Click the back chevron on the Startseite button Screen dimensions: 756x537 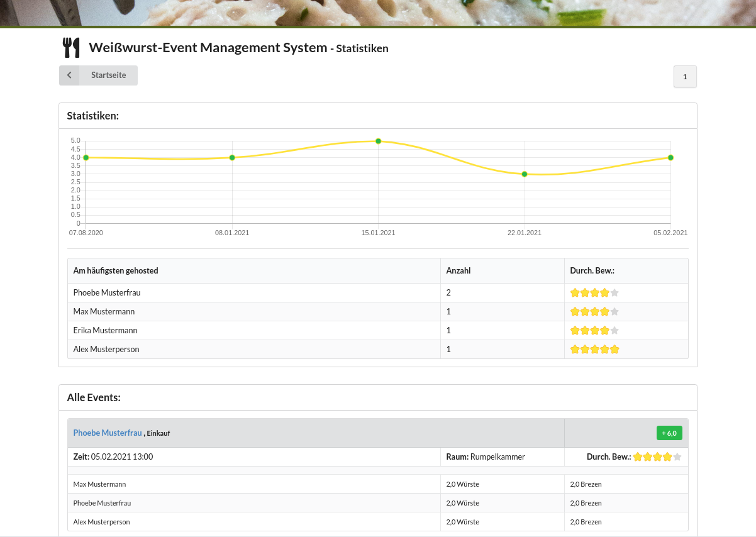tap(69, 75)
